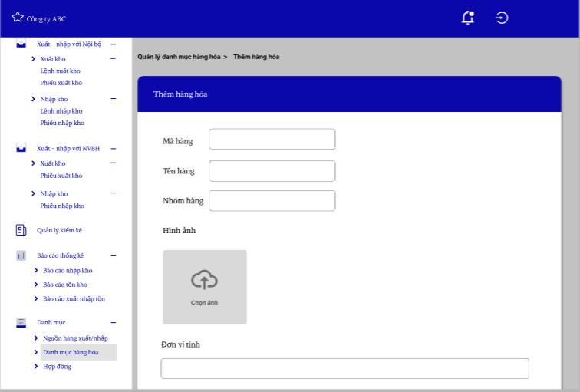
Task: Open the notification bell
Action: pyautogui.click(x=468, y=18)
